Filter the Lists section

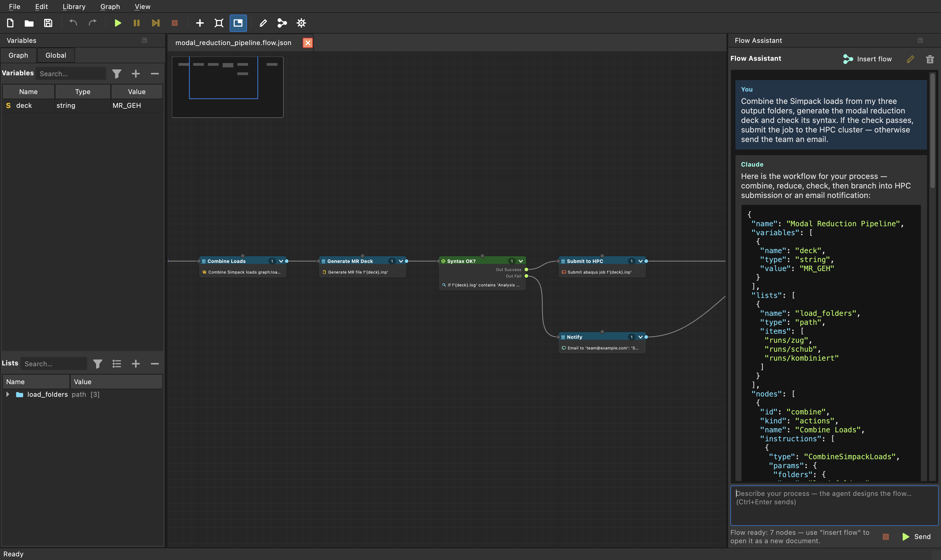[98, 363]
